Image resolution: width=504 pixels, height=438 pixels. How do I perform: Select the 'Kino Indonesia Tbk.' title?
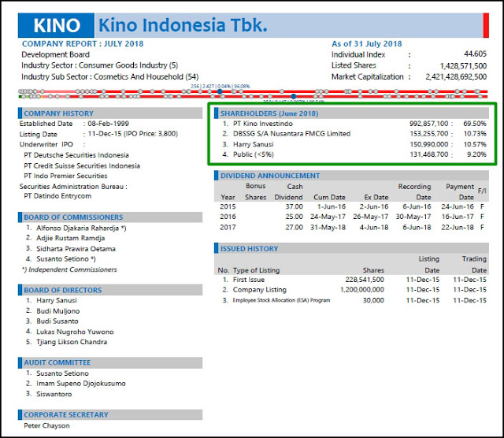[x=183, y=25]
